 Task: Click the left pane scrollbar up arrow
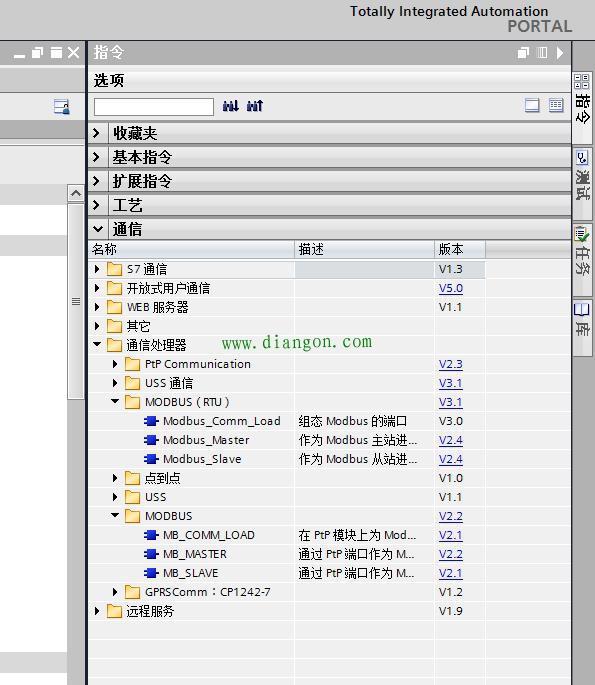(76, 193)
